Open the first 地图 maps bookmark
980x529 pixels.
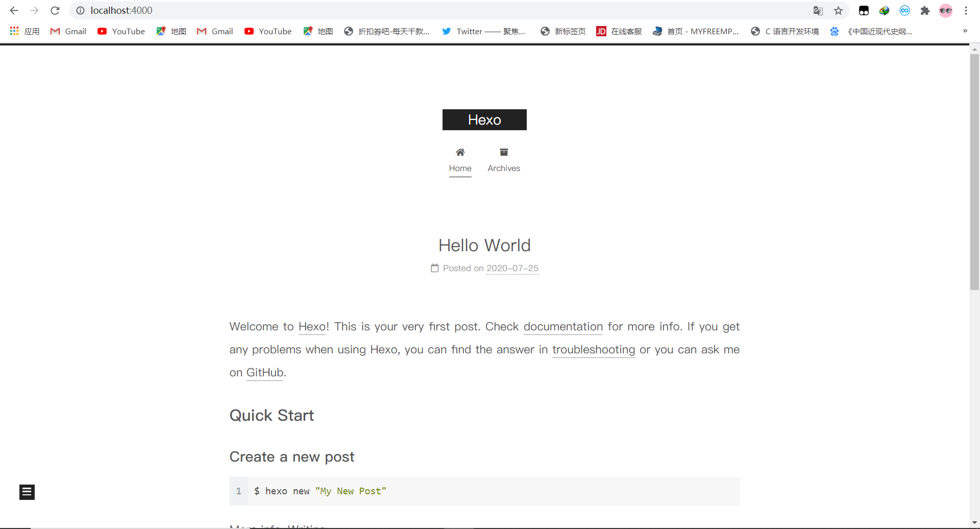(171, 31)
